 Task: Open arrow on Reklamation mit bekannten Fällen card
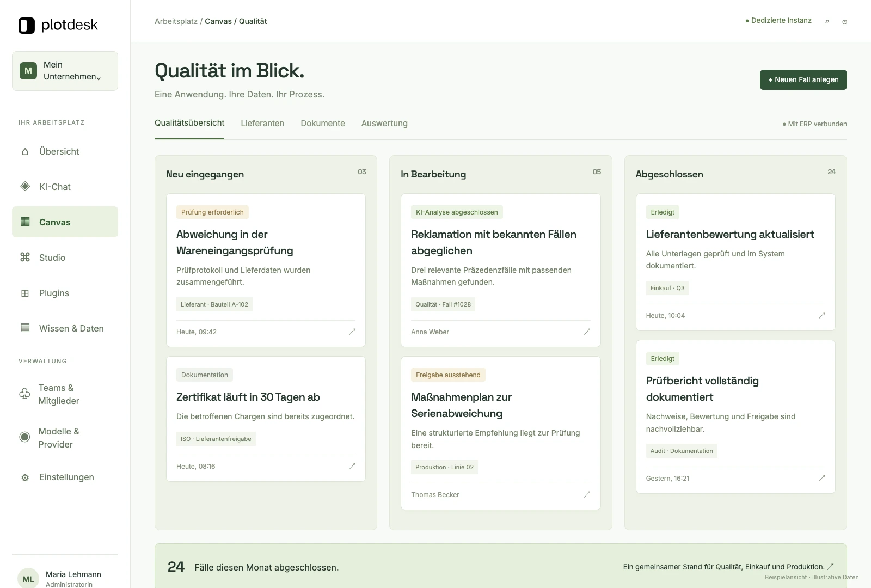[x=587, y=331]
